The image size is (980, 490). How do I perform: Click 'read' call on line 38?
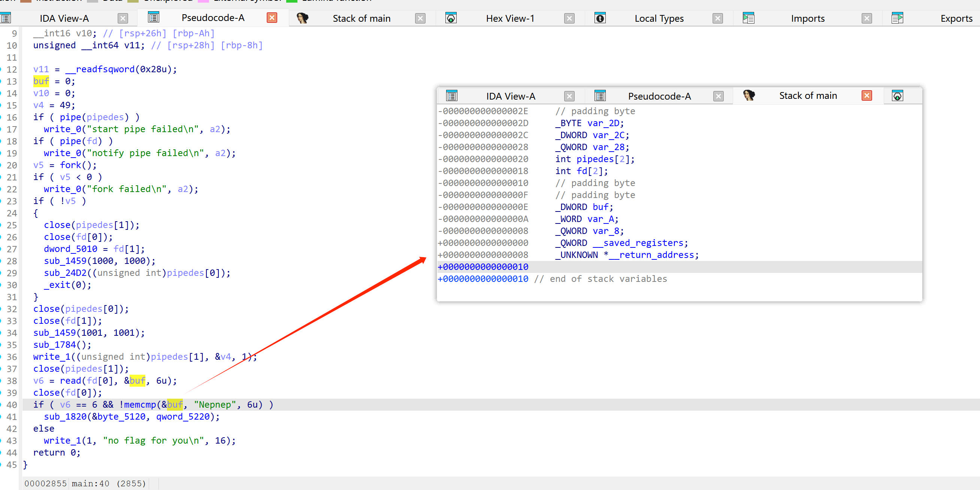pyautogui.click(x=70, y=381)
